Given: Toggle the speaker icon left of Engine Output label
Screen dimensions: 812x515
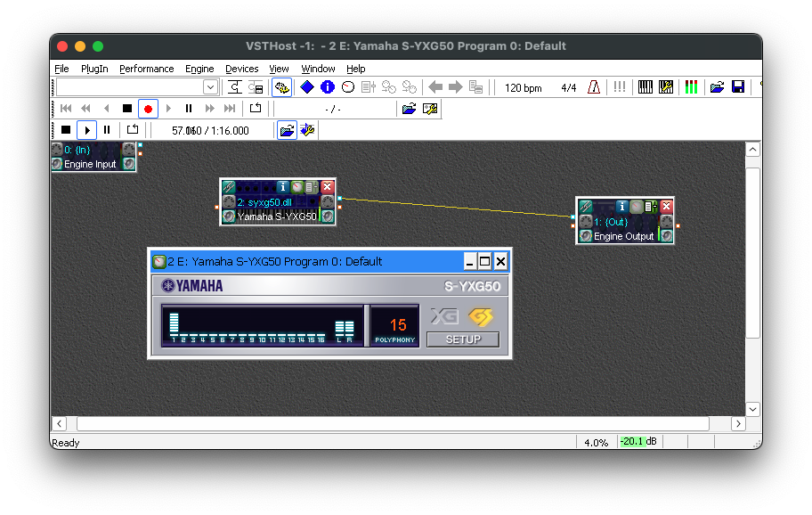Looking at the screenshot, I should tap(586, 236).
